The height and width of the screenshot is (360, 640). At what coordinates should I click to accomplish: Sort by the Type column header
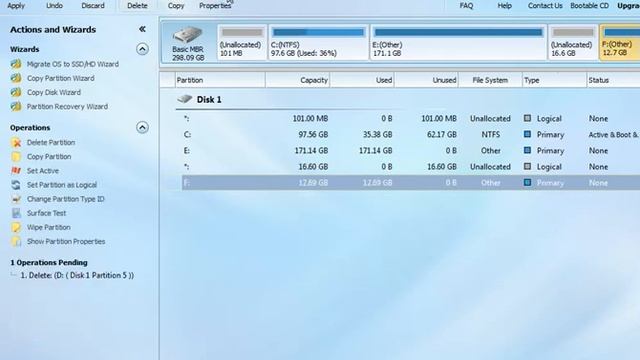pyautogui.click(x=554, y=80)
